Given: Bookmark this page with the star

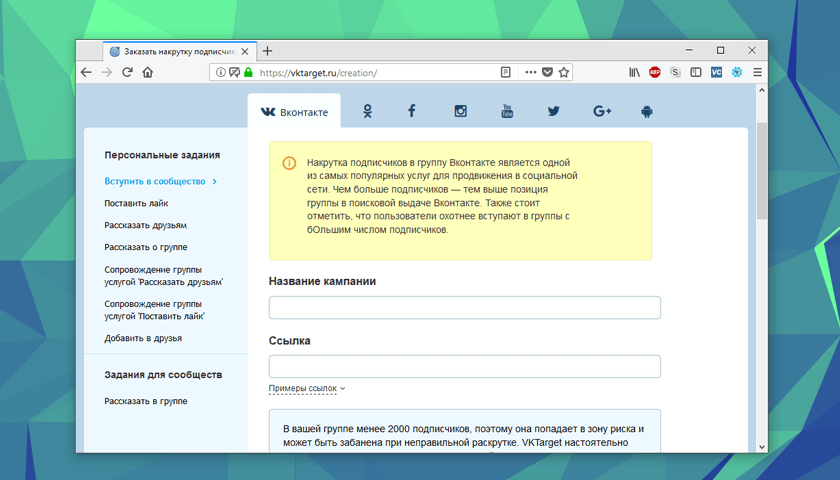Looking at the screenshot, I should (x=564, y=72).
